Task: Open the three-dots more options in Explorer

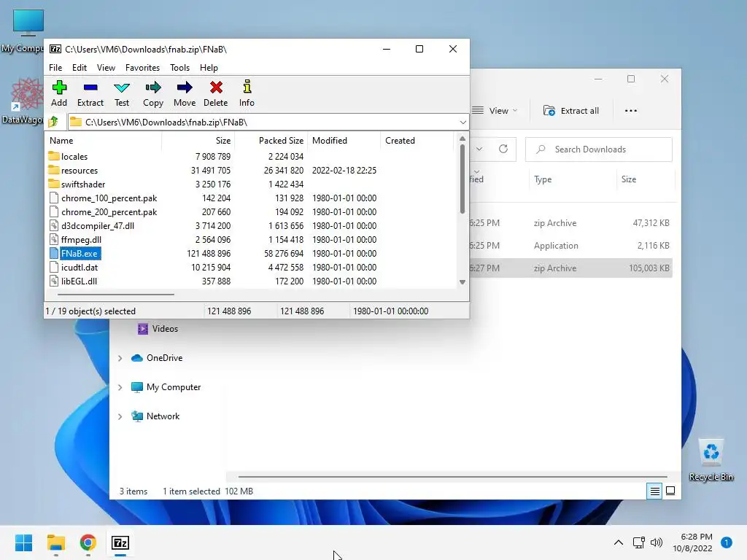Action: 631,111
